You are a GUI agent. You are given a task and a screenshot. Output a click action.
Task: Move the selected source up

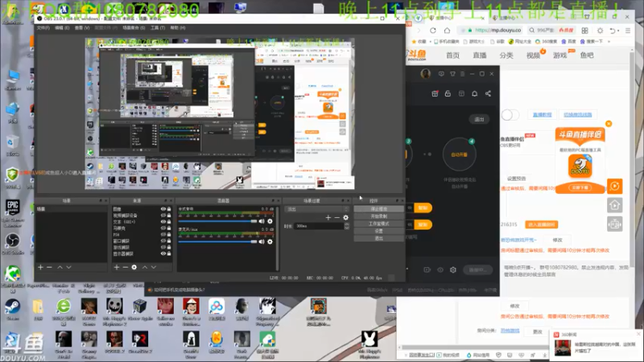(x=145, y=267)
